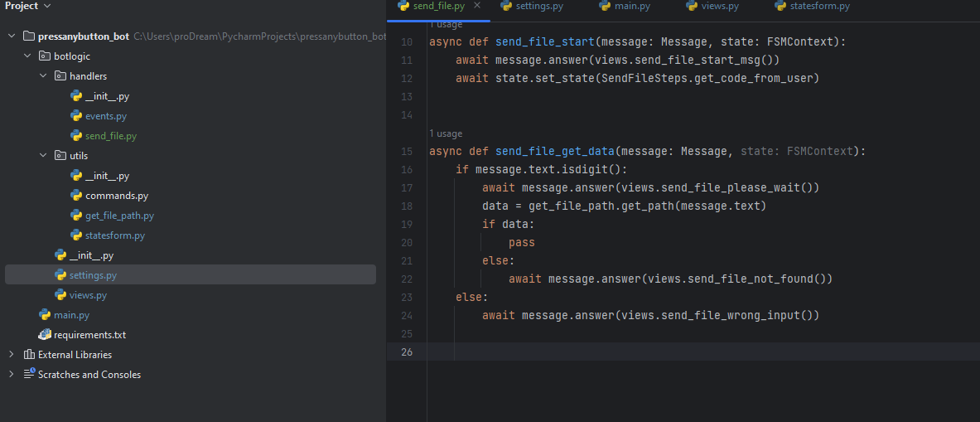Click the External Libraries icon

29,355
